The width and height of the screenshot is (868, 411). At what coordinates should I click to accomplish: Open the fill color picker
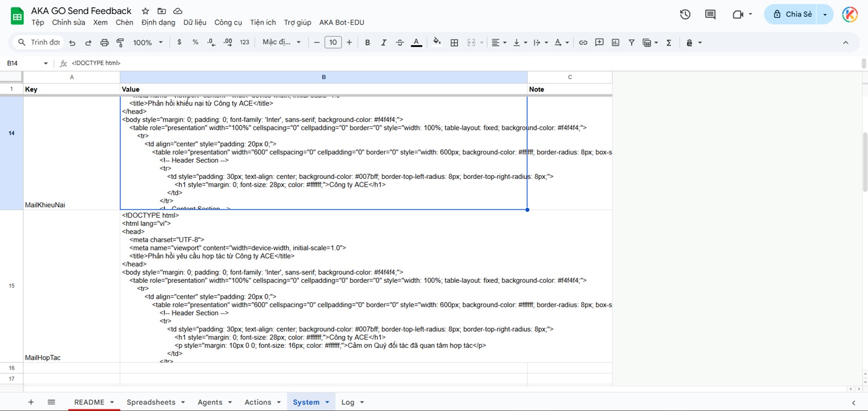[x=436, y=42]
